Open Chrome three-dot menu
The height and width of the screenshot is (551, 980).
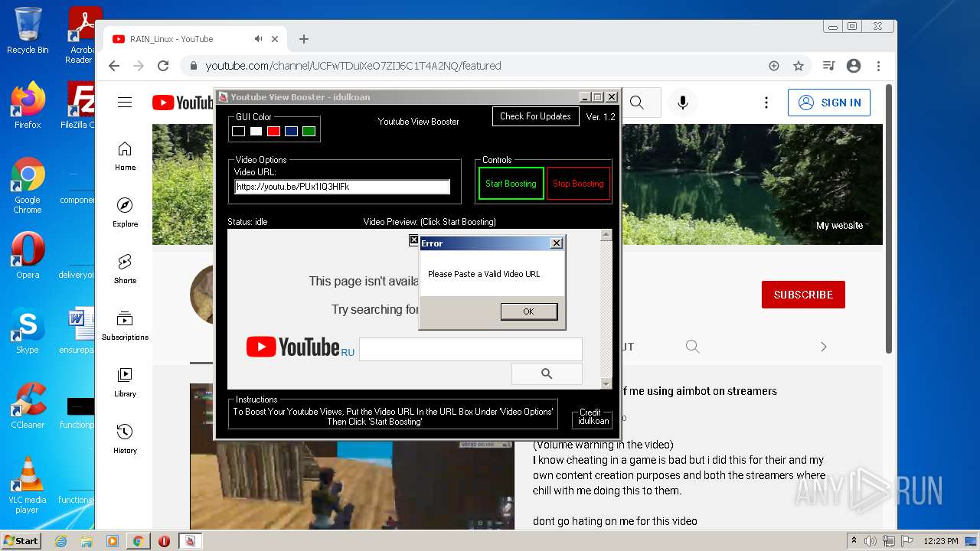coord(879,66)
